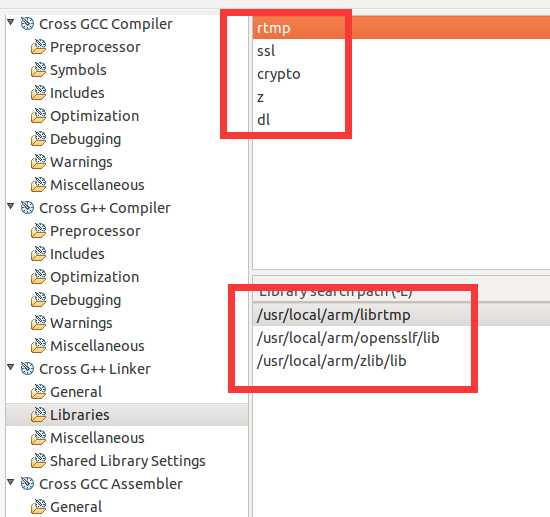Click the Miscellaneous icon under Cross GCC Compiler
The height and width of the screenshot is (517, 550).
[x=38, y=185]
